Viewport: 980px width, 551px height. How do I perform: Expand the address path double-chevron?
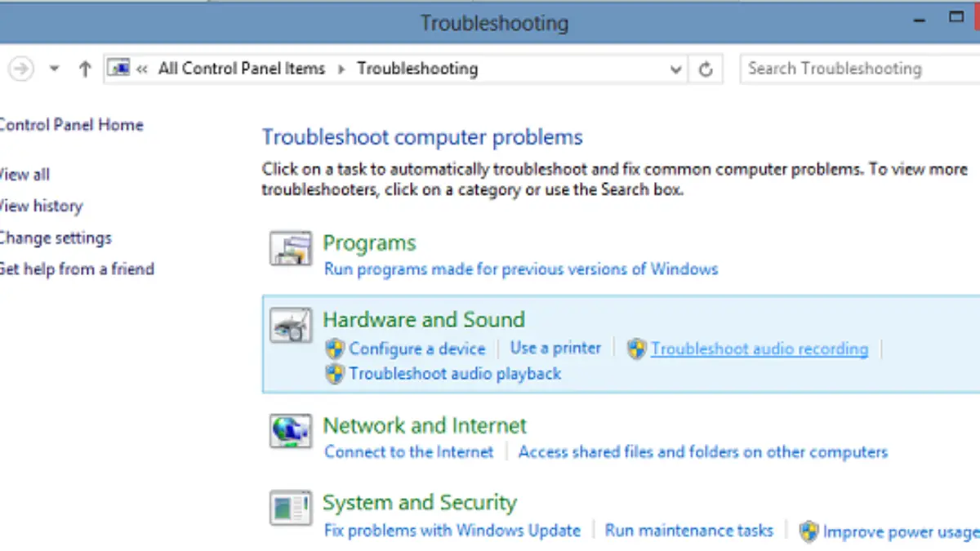142,69
